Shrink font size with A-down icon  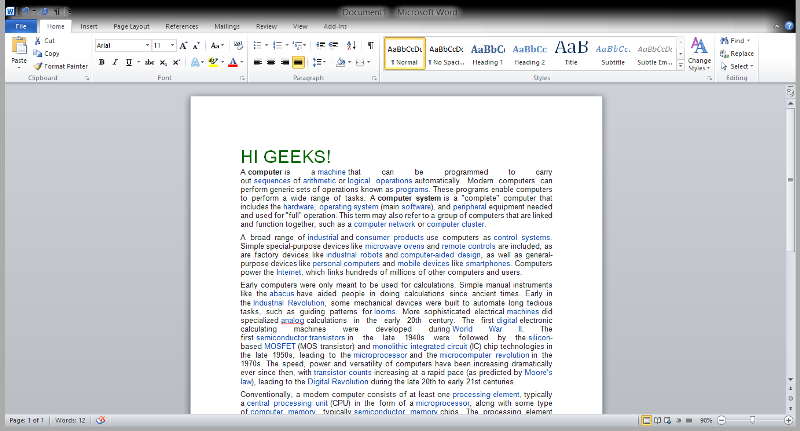point(196,46)
